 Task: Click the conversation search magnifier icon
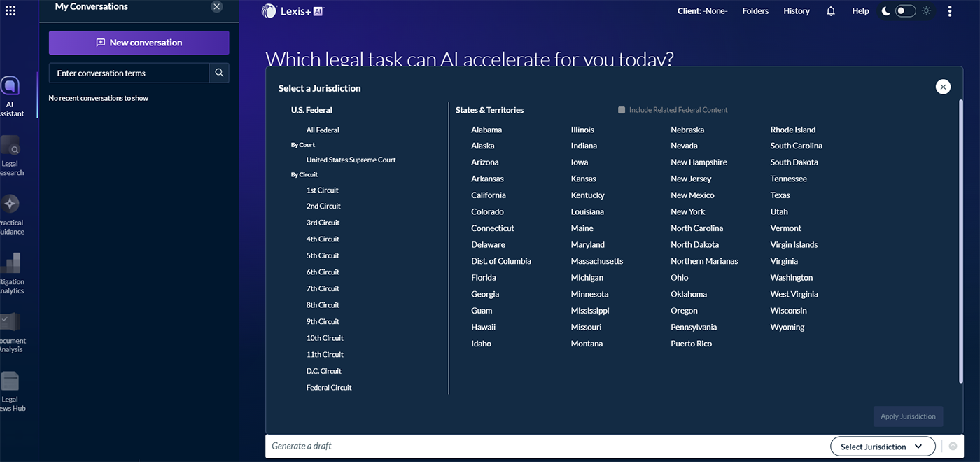coord(219,73)
